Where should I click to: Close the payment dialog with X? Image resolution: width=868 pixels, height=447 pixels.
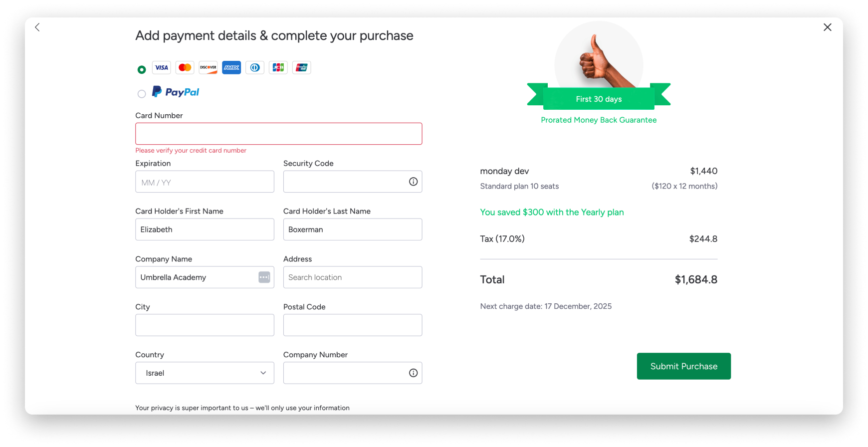[x=827, y=27]
